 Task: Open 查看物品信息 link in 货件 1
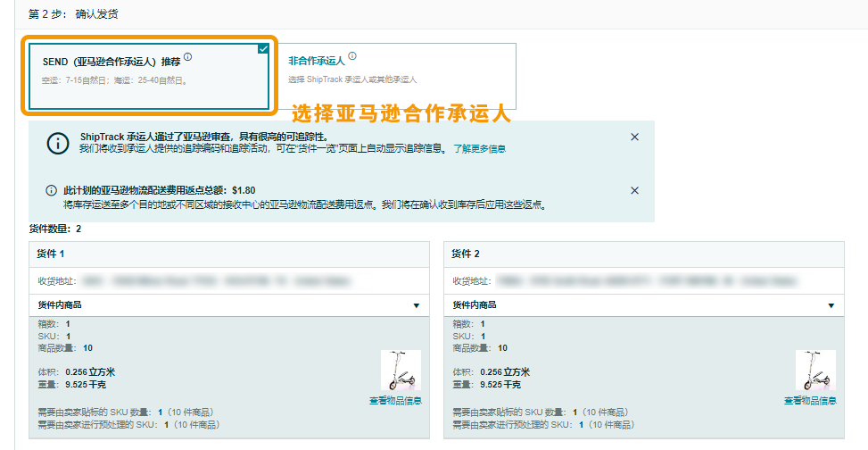pos(395,401)
